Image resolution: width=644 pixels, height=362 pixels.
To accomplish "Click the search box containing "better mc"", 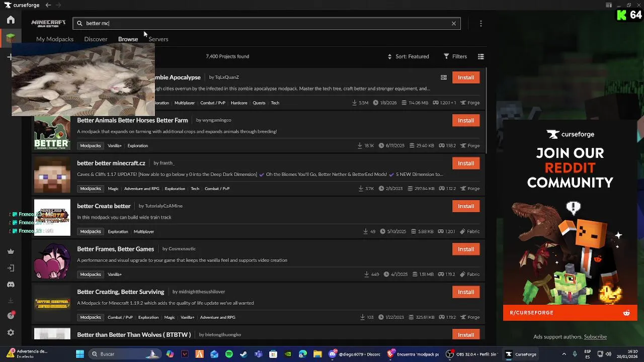I will 267,23.
